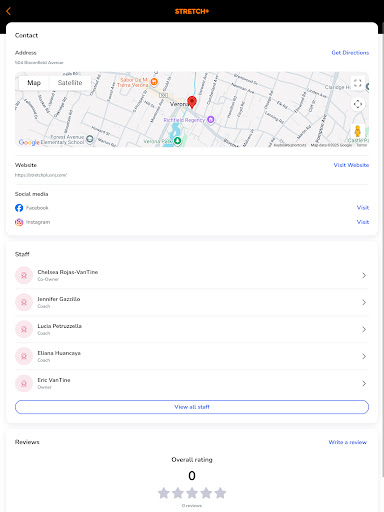Screen dimensions: 384x512
Task: Switch map to Satellite view
Action: (70, 83)
